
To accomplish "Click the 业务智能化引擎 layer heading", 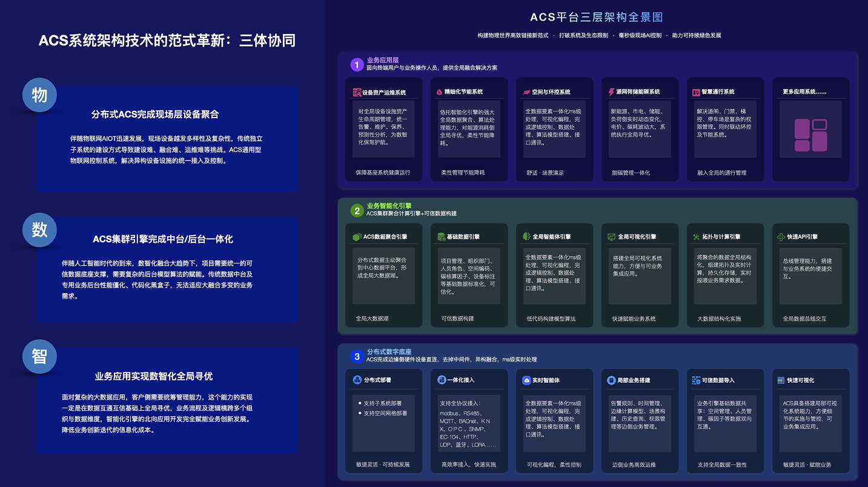I will coord(389,206).
